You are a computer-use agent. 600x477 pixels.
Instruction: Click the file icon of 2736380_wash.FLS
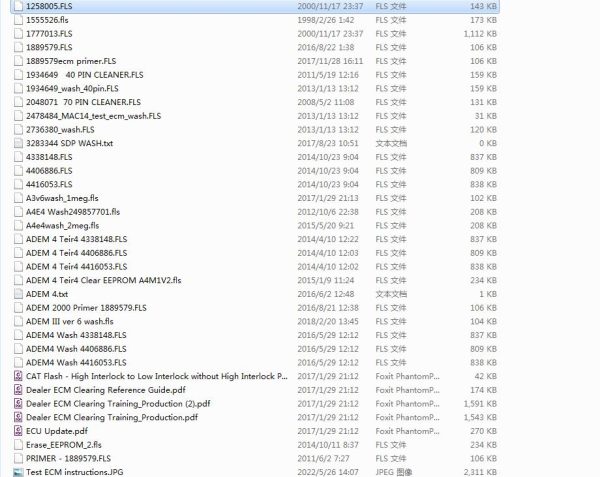[18, 129]
